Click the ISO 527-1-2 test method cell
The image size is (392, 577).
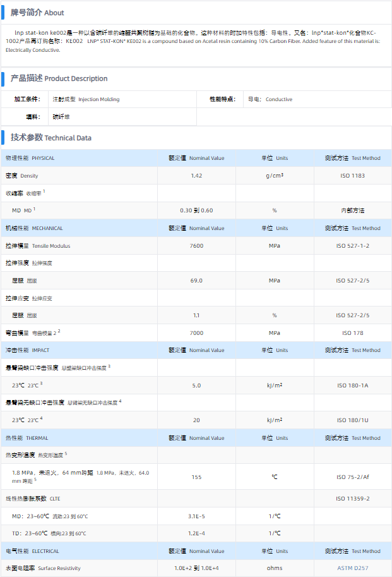353,246
